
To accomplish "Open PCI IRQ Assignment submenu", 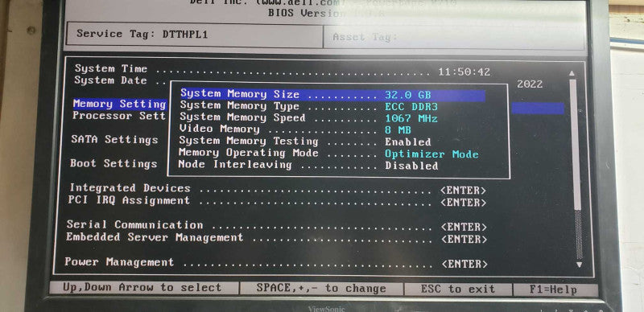I will 277,201.
